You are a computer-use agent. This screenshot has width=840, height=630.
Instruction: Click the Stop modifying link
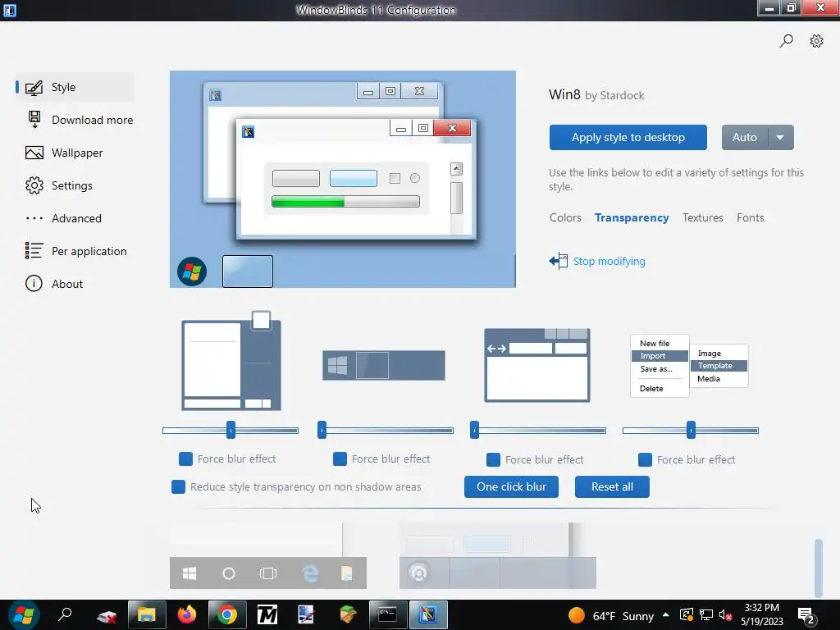click(x=609, y=262)
